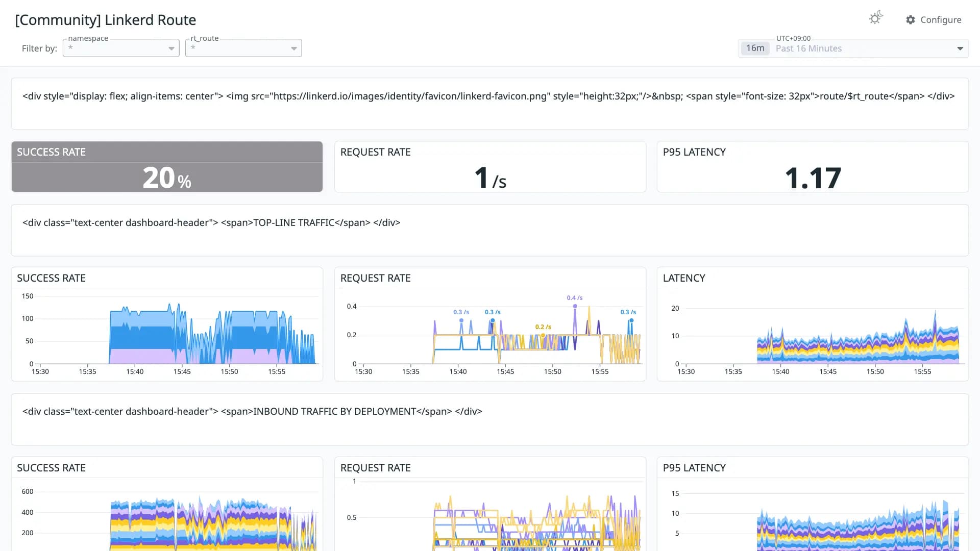980x551 pixels.
Task: Click the 0.4 /s peak marker
Action: [x=575, y=306]
